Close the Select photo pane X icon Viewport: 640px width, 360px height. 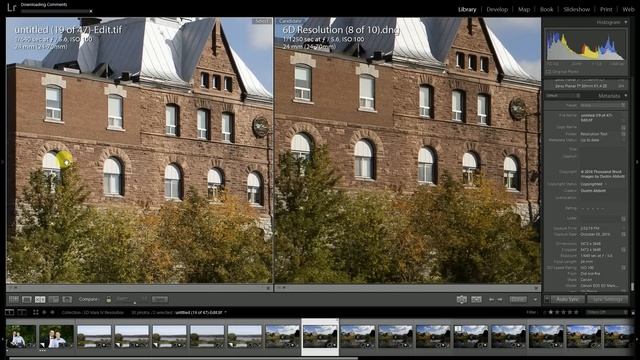point(268,288)
